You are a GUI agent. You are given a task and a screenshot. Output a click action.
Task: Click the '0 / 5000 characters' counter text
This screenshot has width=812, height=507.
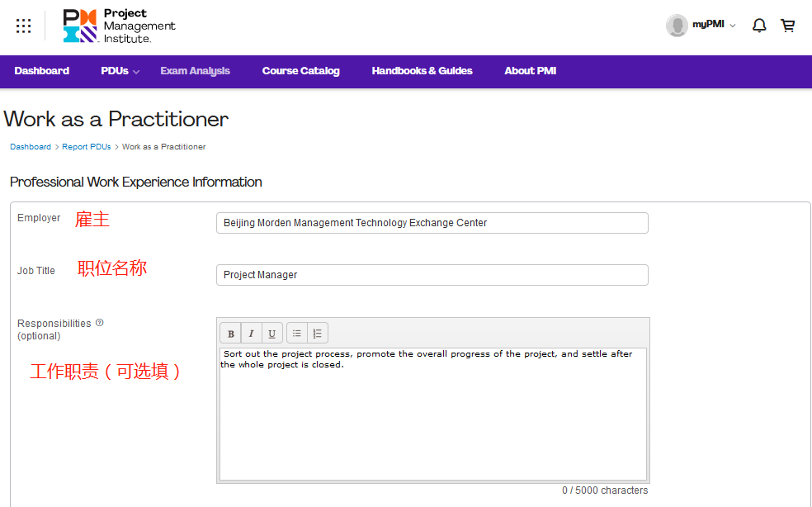(605, 490)
